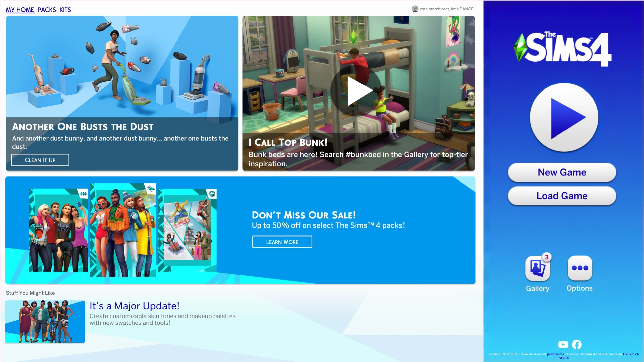This screenshot has width=644, height=362.
Task: Switch to the Kits tab
Action: [x=65, y=10]
